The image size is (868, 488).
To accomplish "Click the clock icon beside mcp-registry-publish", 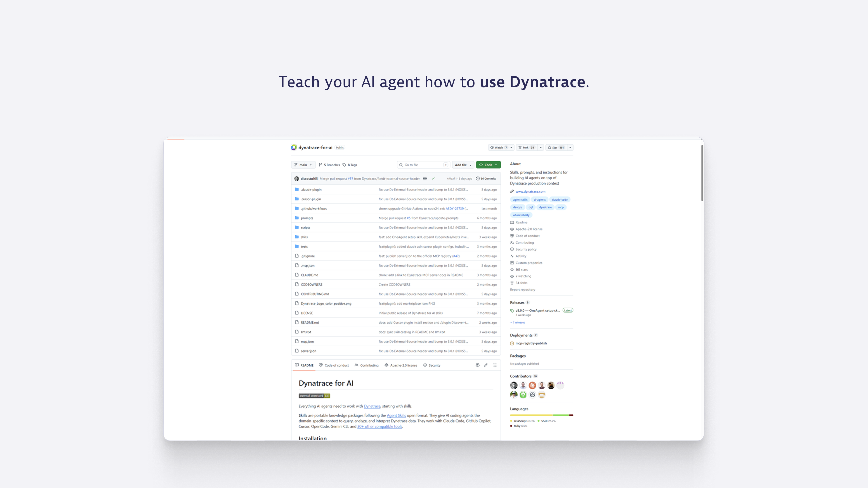I will [512, 343].
